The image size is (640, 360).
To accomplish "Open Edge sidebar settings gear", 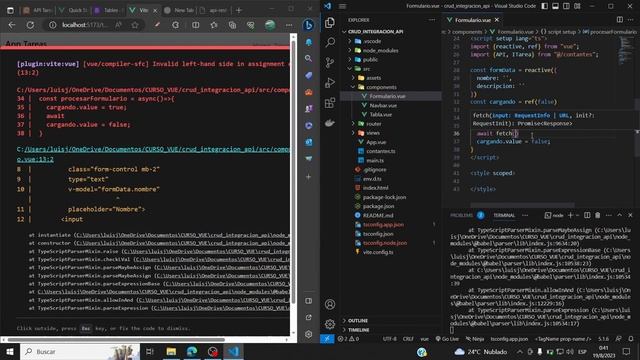I will [x=309, y=334].
